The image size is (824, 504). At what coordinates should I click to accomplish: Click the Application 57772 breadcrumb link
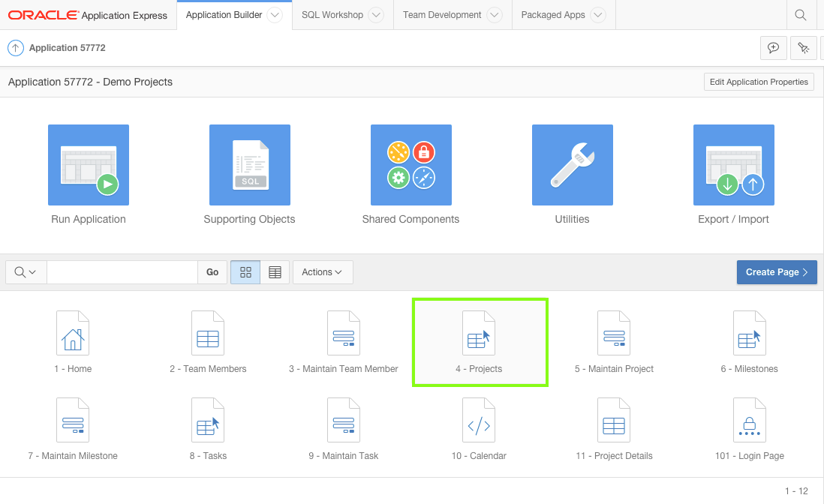point(68,48)
